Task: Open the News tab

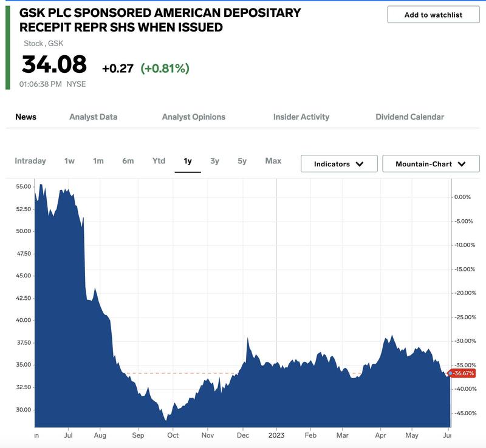Action: (x=26, y=117)
